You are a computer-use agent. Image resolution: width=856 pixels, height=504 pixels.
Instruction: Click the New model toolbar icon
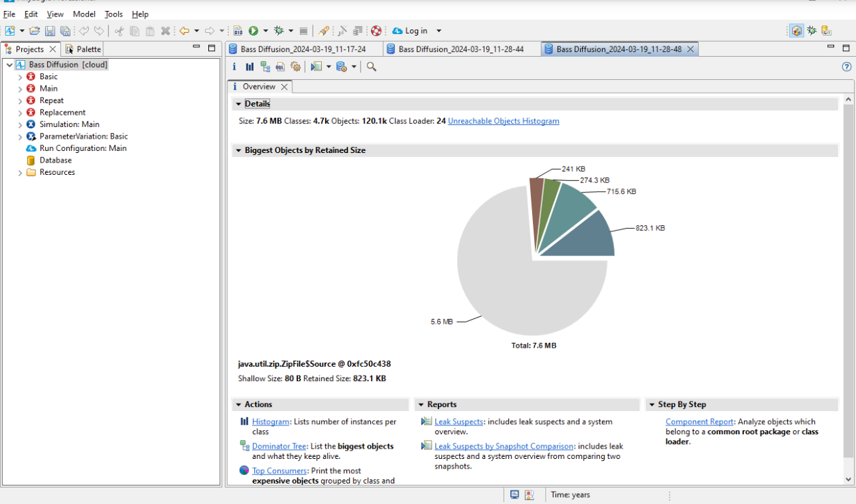[x=10, y=31]
